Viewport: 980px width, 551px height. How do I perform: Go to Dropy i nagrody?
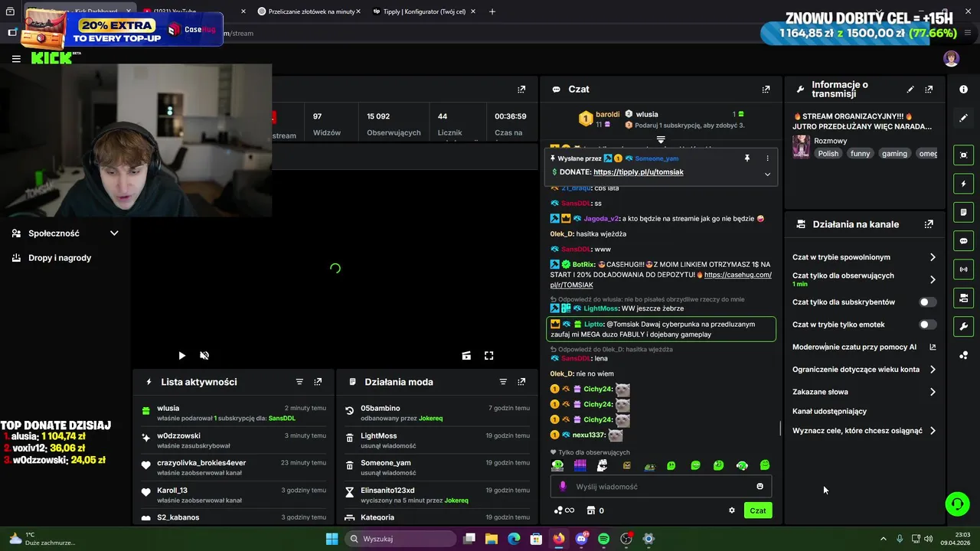(60, 258)
